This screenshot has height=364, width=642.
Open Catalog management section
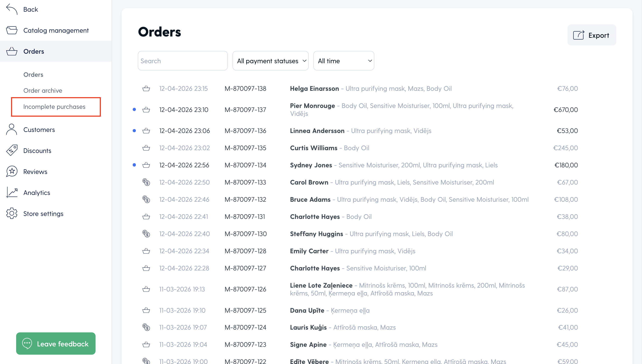[56, 30]
